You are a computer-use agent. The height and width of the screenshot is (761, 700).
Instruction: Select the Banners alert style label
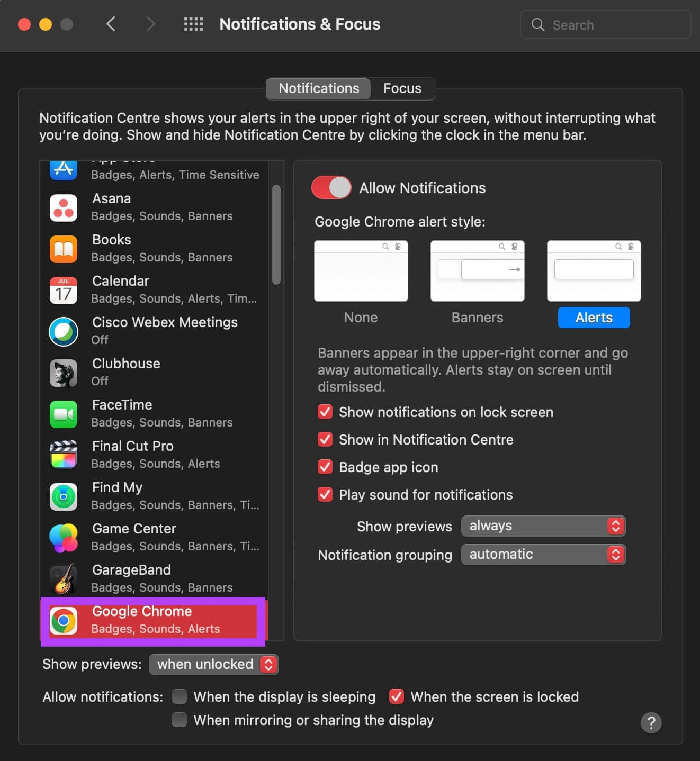(x=477, y=318)
